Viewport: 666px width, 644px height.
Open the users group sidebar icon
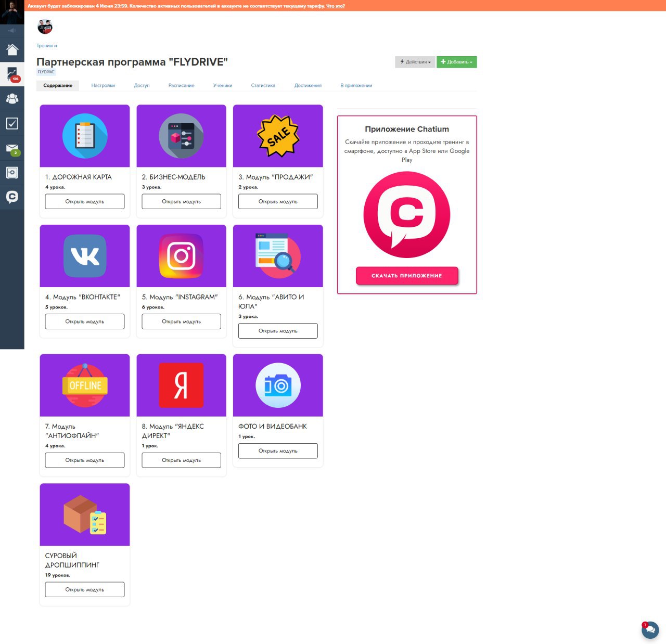click(12, 99)
